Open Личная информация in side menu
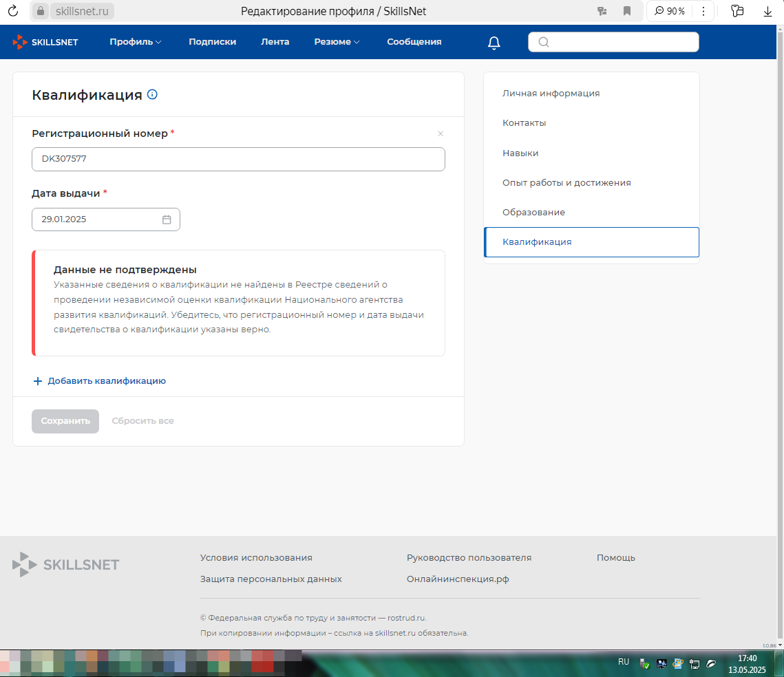The height and width of the screenshot is (677, 784). (551, 94)
